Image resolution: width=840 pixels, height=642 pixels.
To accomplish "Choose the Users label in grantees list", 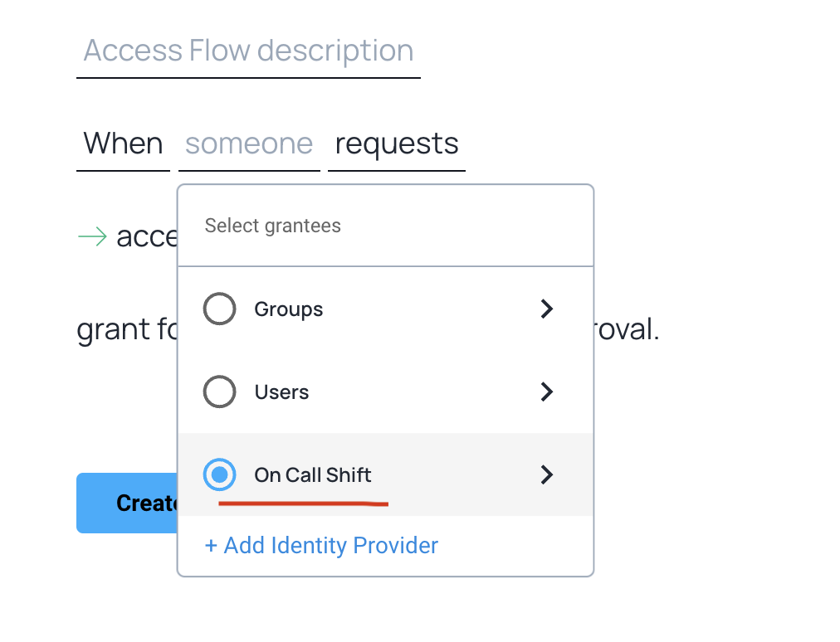I will [281, 392].
